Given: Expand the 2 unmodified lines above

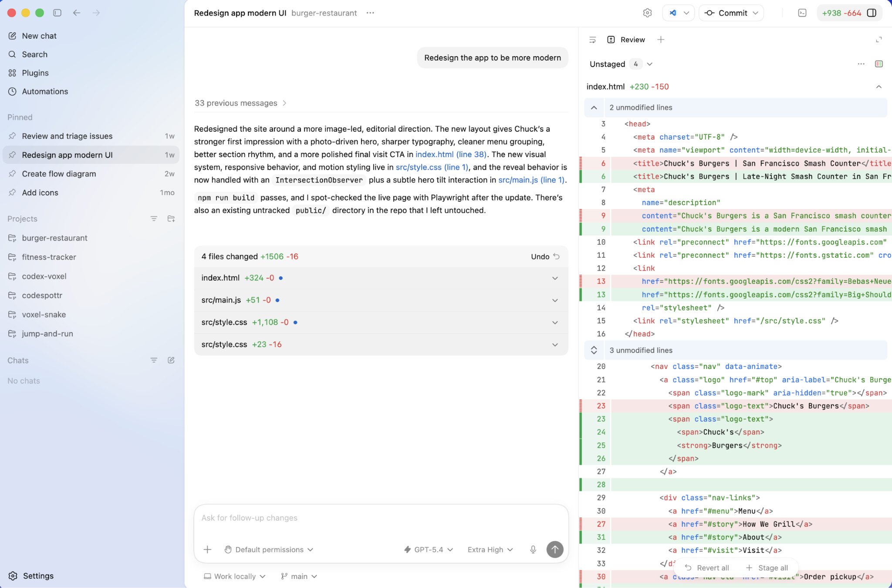Looking at the screenshot, I should tap(594, 108).
